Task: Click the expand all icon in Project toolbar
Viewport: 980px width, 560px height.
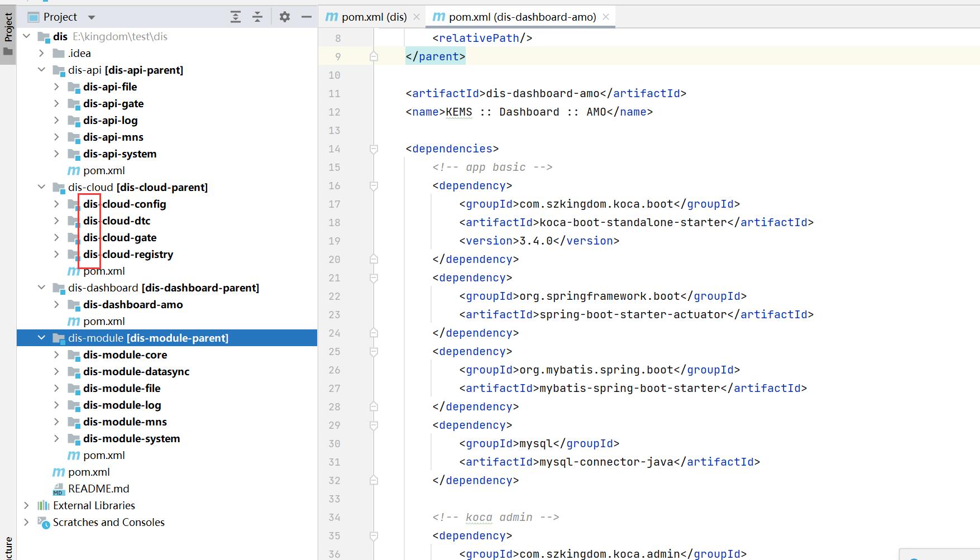Action: pos(236,17)
